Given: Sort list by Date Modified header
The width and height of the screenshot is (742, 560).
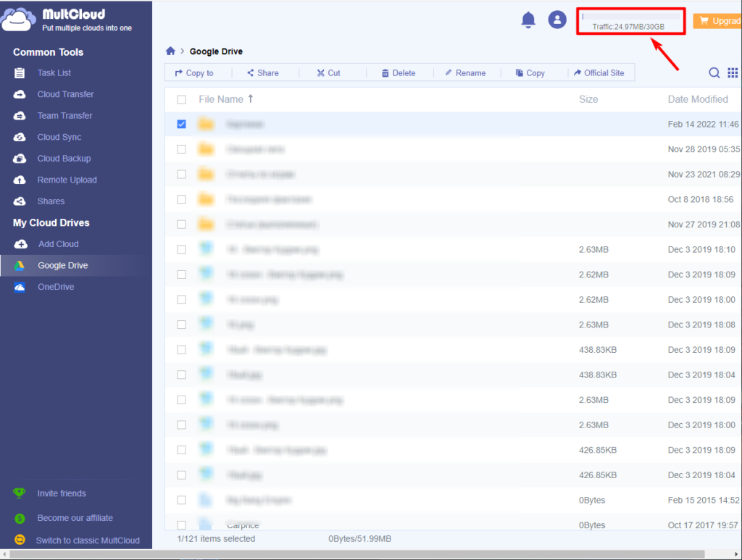Looking at the screenshot, I should click(x=697, y=99).
